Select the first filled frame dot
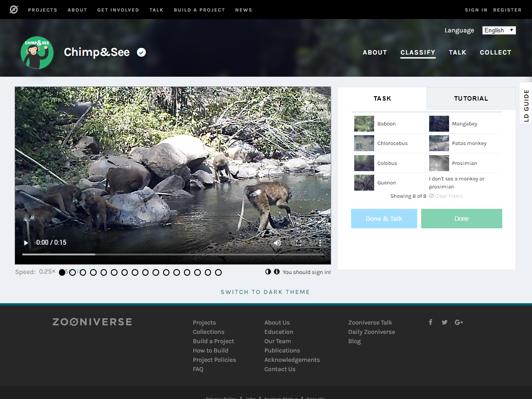This screenshot has height=399, width=532. point(62,272)
